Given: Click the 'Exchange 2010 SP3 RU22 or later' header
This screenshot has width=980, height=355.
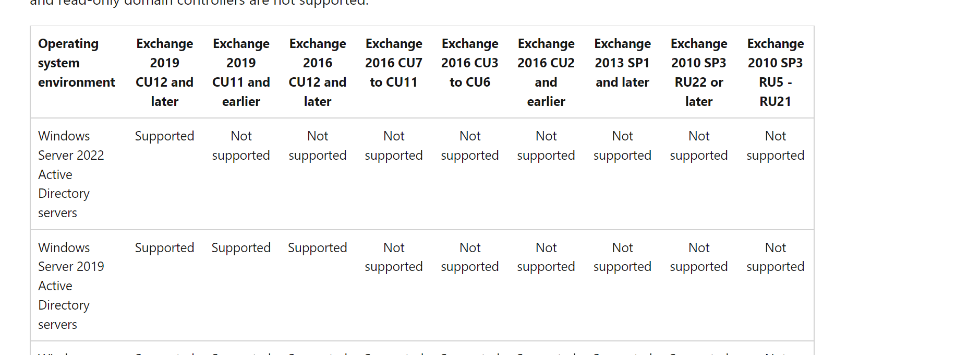Looking at the screenshot, I should pyautogui.click(x=699, y=72).
